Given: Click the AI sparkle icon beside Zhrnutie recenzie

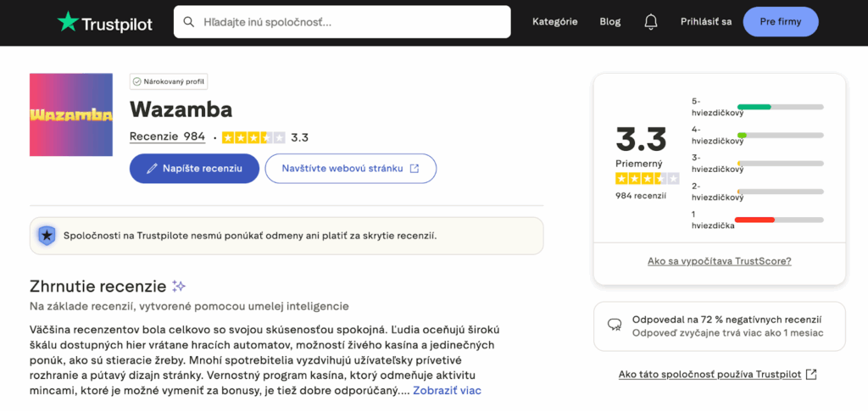Looking at the screenshot, I should point(179,286).
